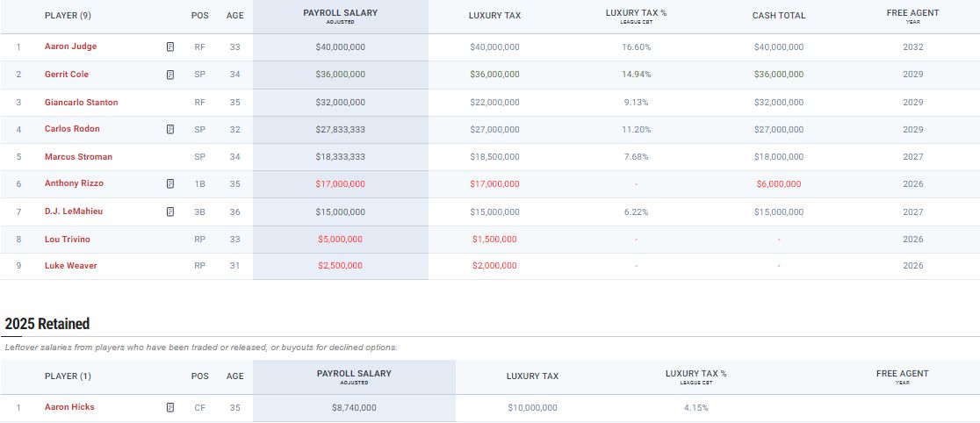The width and height of the screenshot is (980, 423).
Task: Click the Aaron Hicks name in Retained table
Action: 69,407
